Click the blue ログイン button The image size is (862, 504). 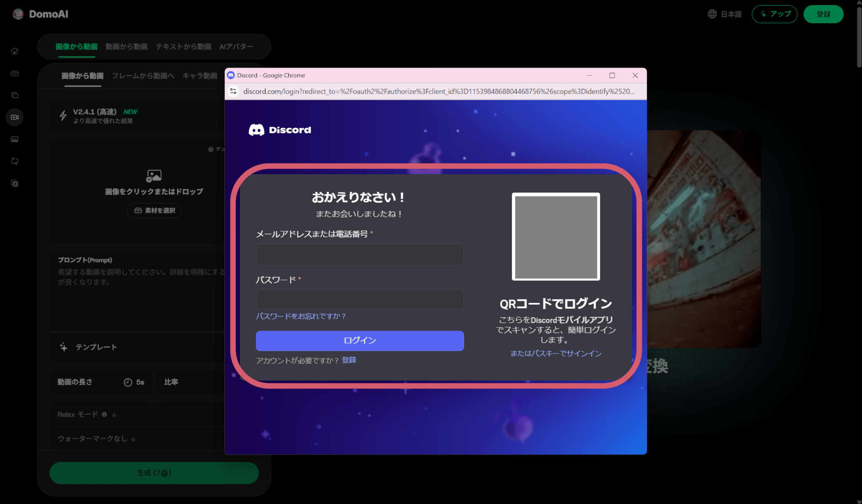(x=359, y=340)
